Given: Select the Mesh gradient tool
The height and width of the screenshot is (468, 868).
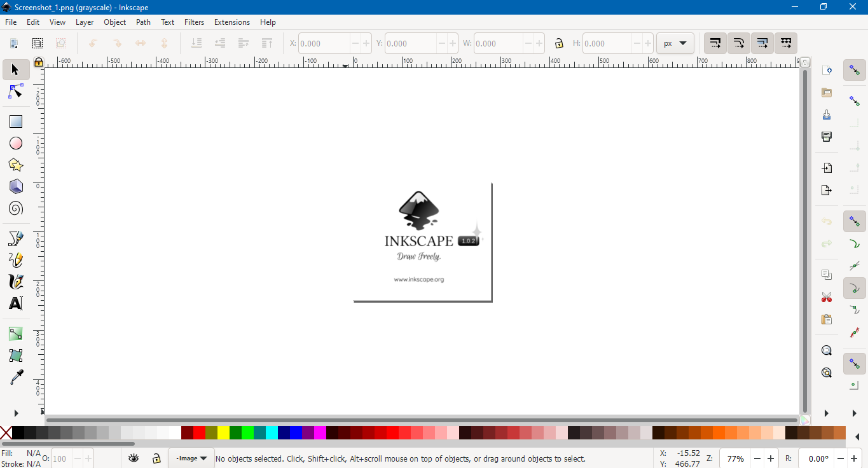Looking at the screenshot, I should click(16, 355).
